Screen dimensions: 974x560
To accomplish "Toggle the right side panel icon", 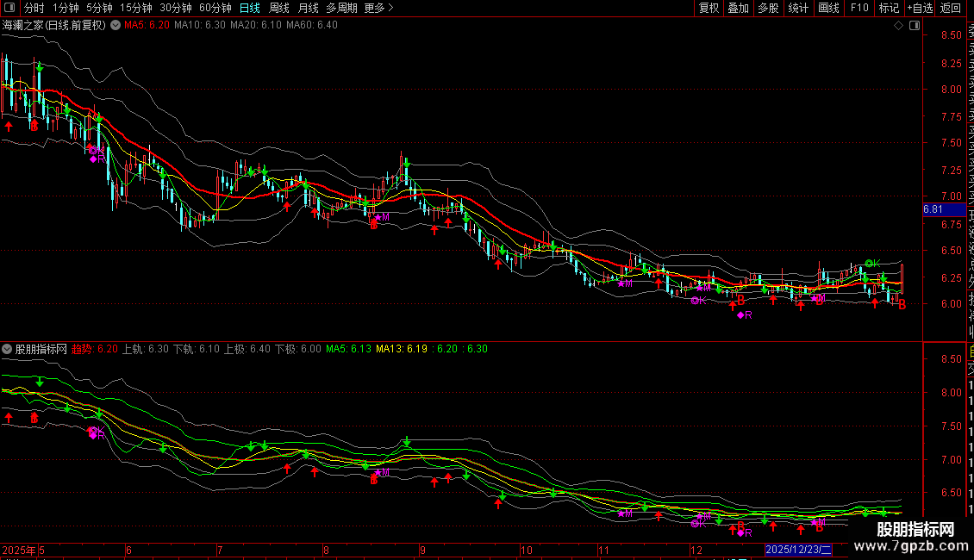I will coord(915,25).
